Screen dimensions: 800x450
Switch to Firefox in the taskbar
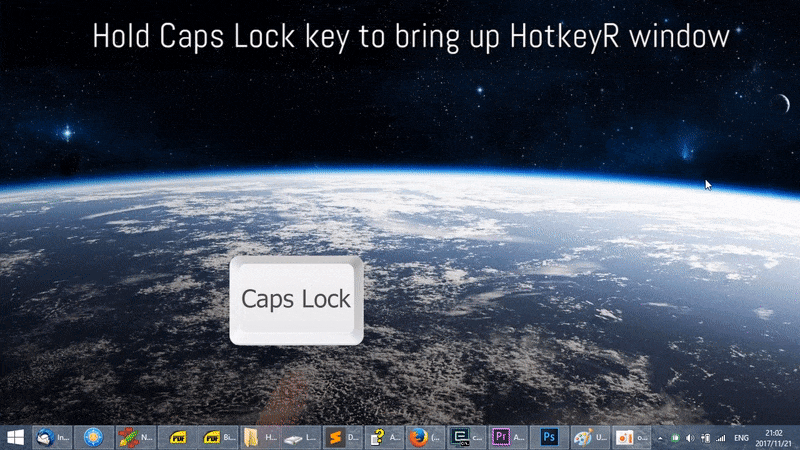425,437
